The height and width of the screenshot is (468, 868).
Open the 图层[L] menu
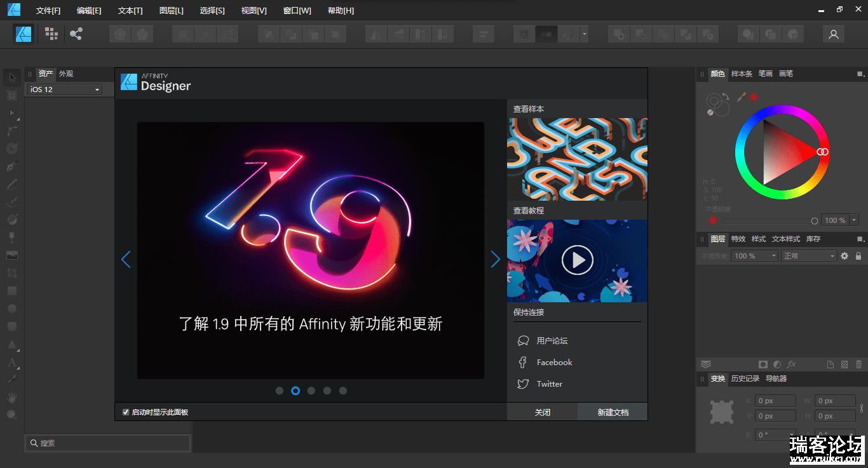171,11
